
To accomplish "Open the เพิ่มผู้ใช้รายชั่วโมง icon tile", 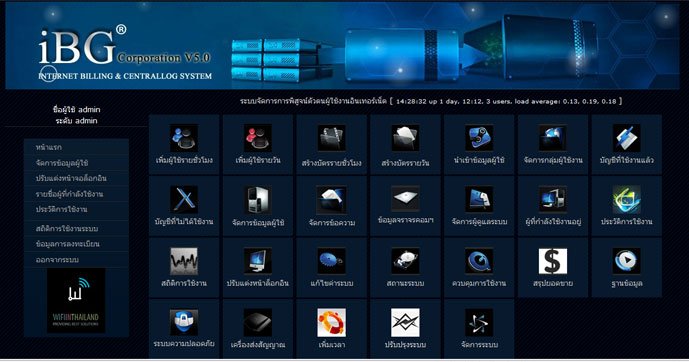I will [184, 145].
